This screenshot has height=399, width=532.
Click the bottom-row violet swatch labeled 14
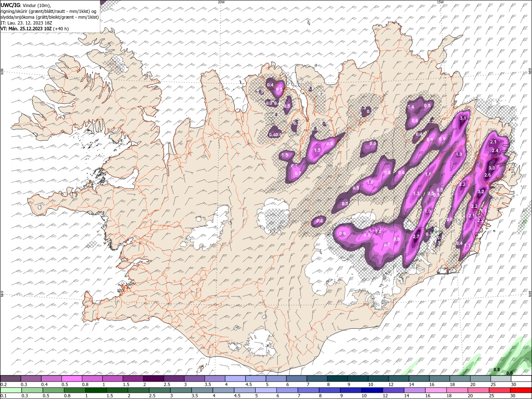(414, 390)
